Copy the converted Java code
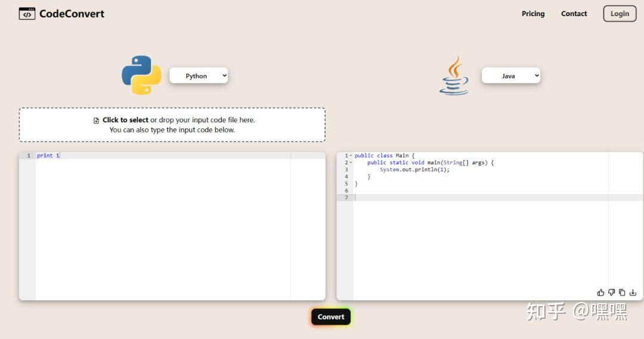 [x=622, y=292]
